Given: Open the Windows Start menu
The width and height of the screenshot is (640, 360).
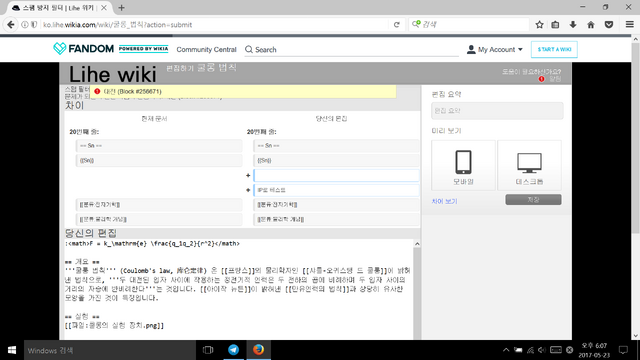Looking at the screenshot, I should (12, 350).
